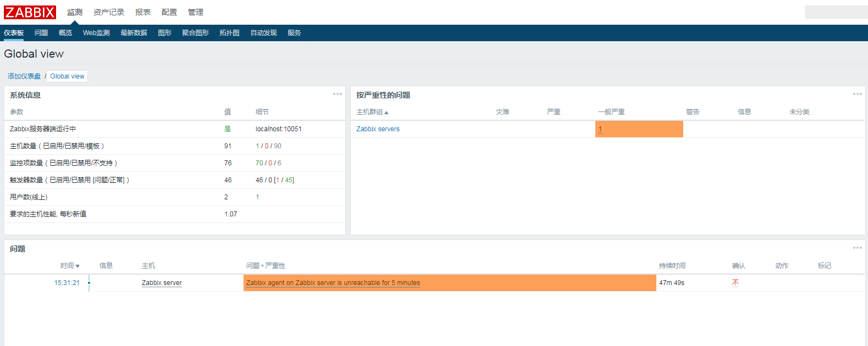
Task: Click the Global view breadcrumb link
Action: [67, 76]
